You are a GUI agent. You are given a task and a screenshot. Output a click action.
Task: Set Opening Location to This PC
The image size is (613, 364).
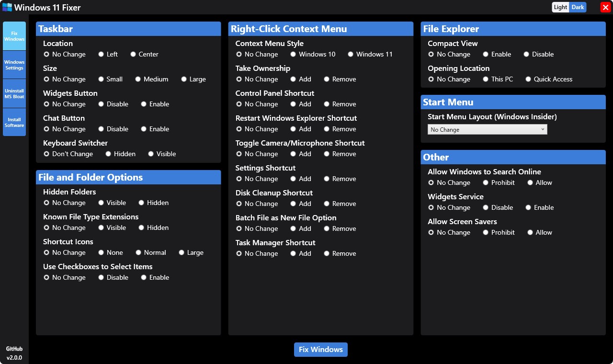(x=498, y=79)
